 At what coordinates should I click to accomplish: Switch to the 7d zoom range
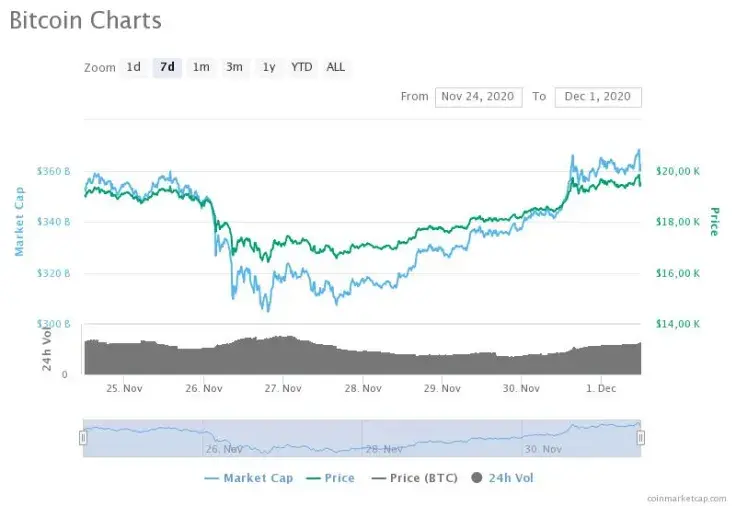click(x=167, y=67)
